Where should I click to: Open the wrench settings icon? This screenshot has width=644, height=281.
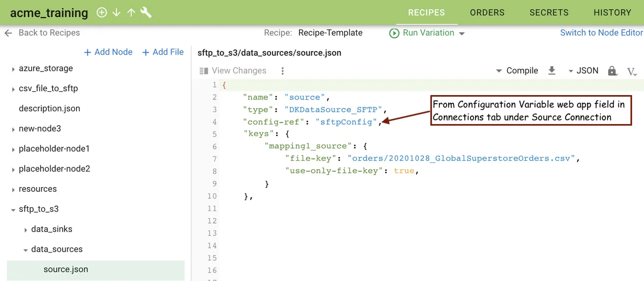coord(146,12)
